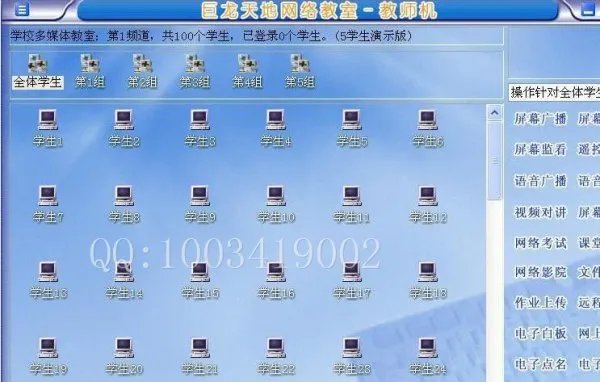Open 电子白板 electronic whiteboard
Screen dimensions: 600x382
point(540,333)
